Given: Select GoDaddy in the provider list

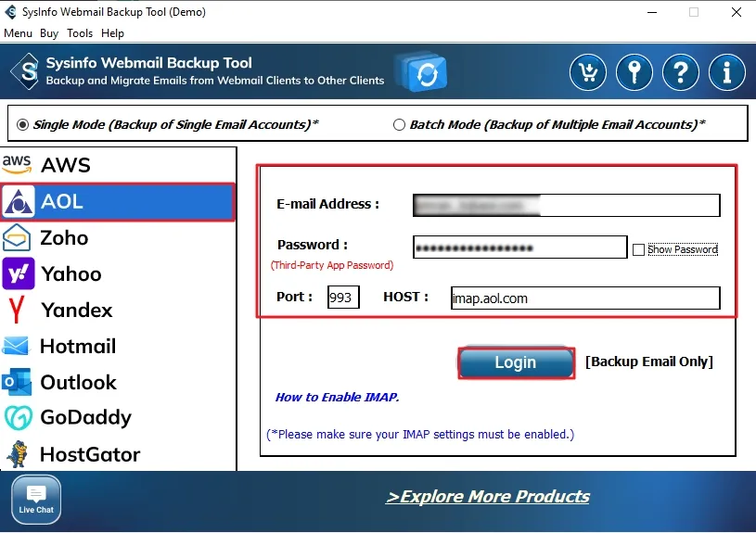Looking at the screenshot, I should tap(118, 418).
